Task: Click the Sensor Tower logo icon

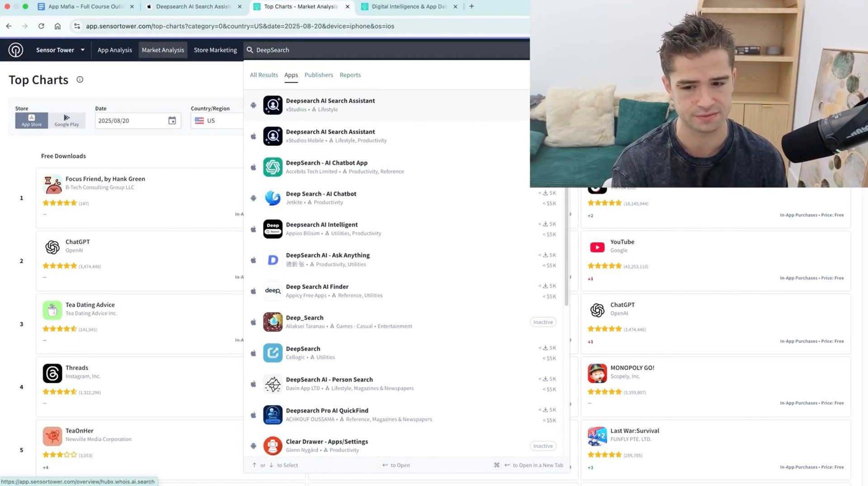Action: 16,50
